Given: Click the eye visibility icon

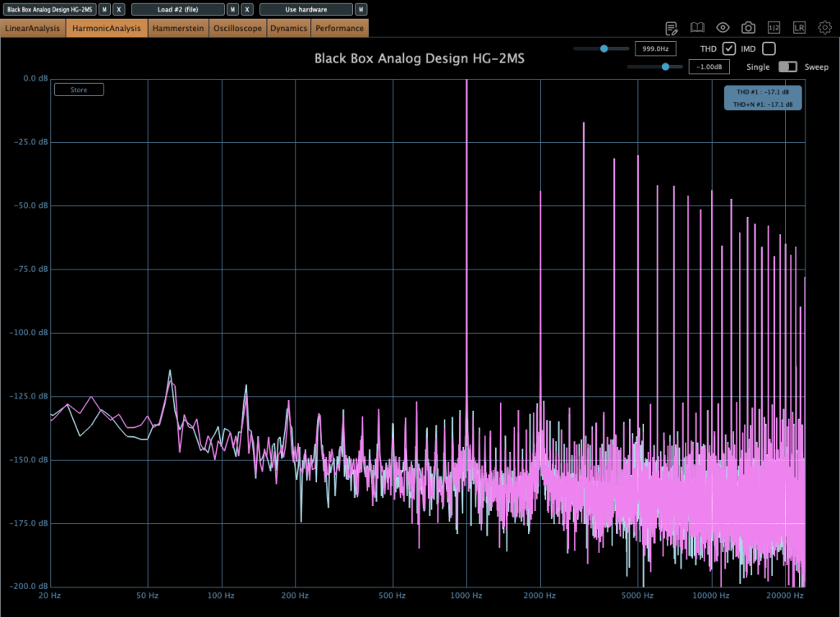Looking at the screenshot, I should 723,28.
